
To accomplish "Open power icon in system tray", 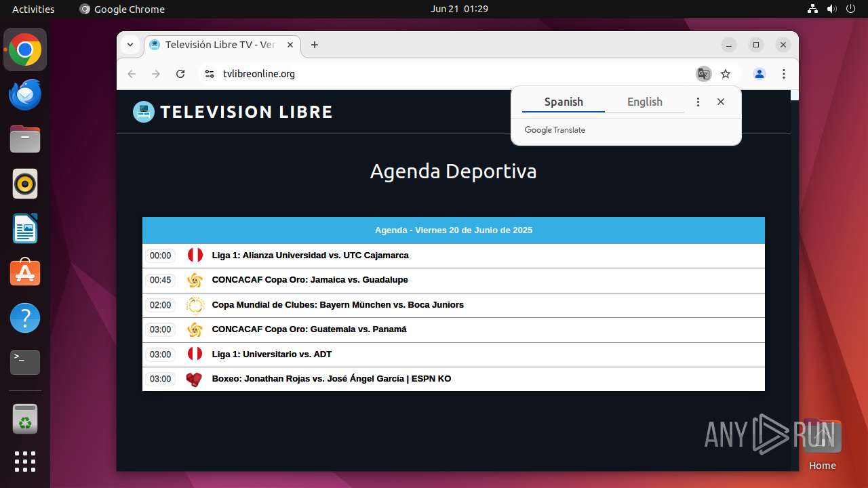I will (x=850, y=9).
